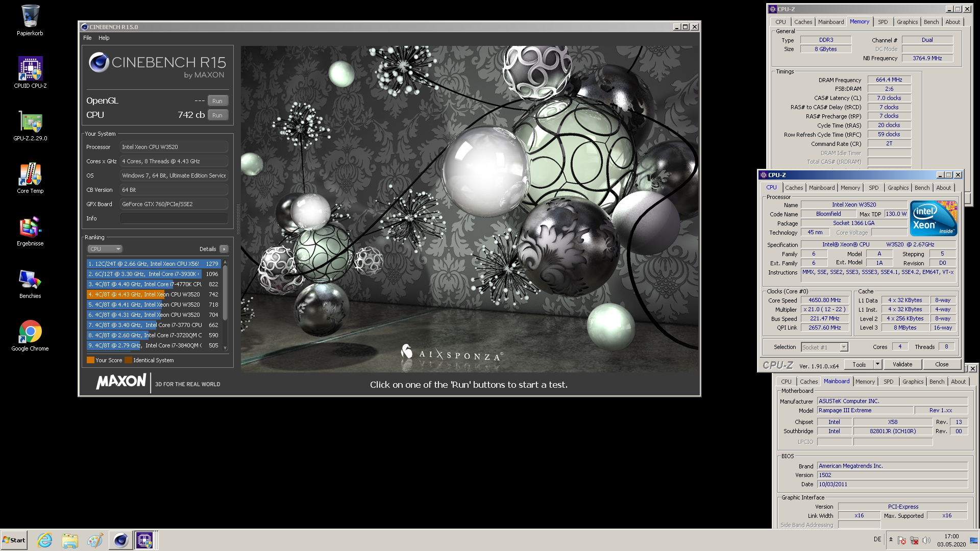Select ranking entry 2. 6C/12T i7-3930K
The width and height of the screenshot is (980, 551).
pyautogui.click(x=153, y=274)
